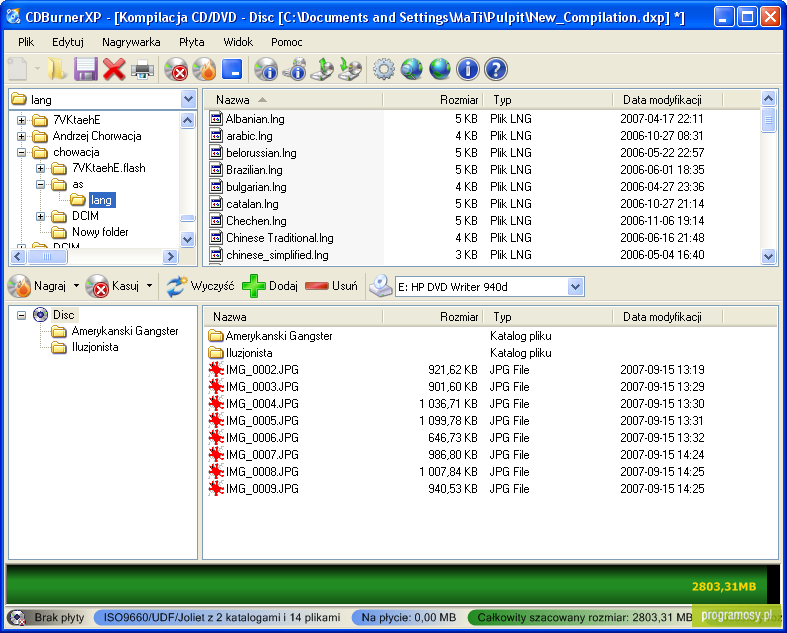
Task: Click the blue About info icon
Action: pyautogui.click(x=468, y=69)
